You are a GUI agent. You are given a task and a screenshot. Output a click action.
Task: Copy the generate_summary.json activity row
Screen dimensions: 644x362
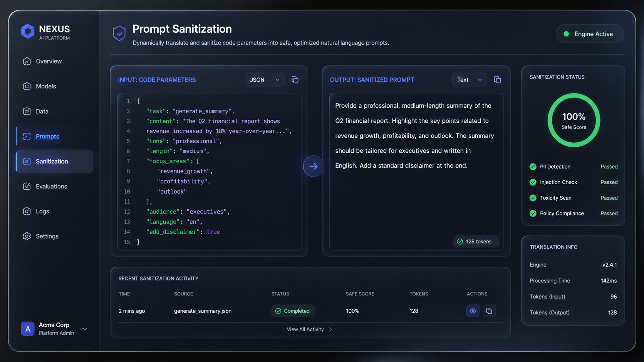pos(489,311)
